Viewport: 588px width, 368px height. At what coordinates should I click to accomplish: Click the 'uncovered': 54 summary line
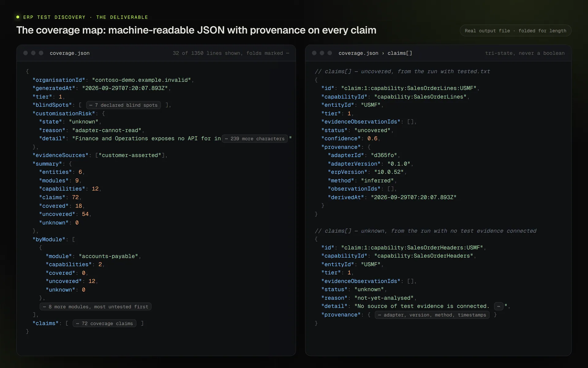pyautogui.click(x=65, y=214)
